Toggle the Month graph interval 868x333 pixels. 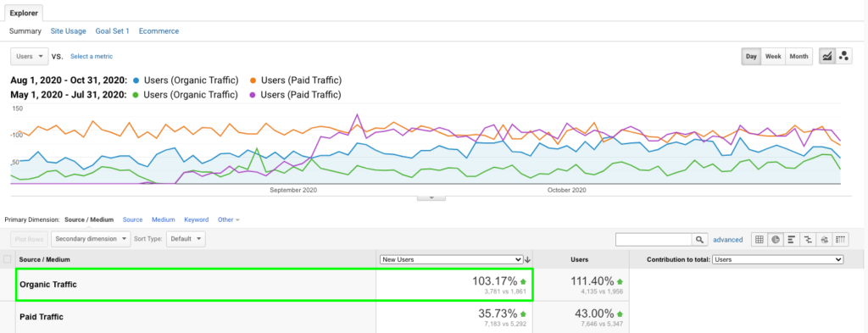798,57
